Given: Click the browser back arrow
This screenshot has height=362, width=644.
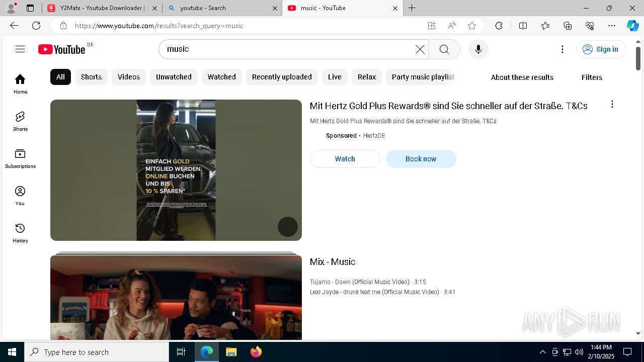Looking at the screenshot, I should click(x=14, y=26).
